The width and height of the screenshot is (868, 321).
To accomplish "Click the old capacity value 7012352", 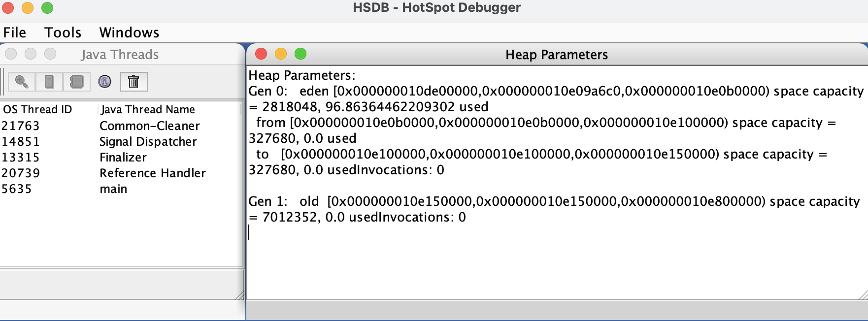I will coord(290,217).
